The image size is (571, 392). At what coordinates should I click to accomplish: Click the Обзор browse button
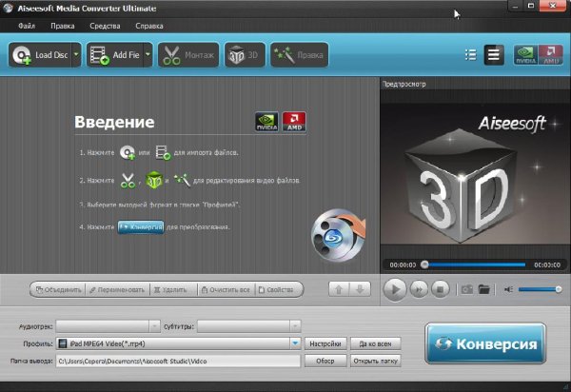click(x=325, y=361)
